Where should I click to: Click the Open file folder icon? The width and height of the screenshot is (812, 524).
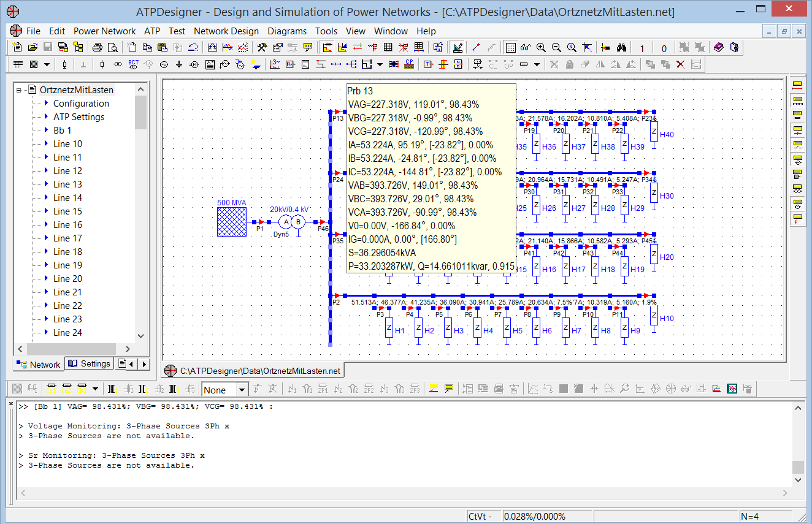click(x=33, y=47)
